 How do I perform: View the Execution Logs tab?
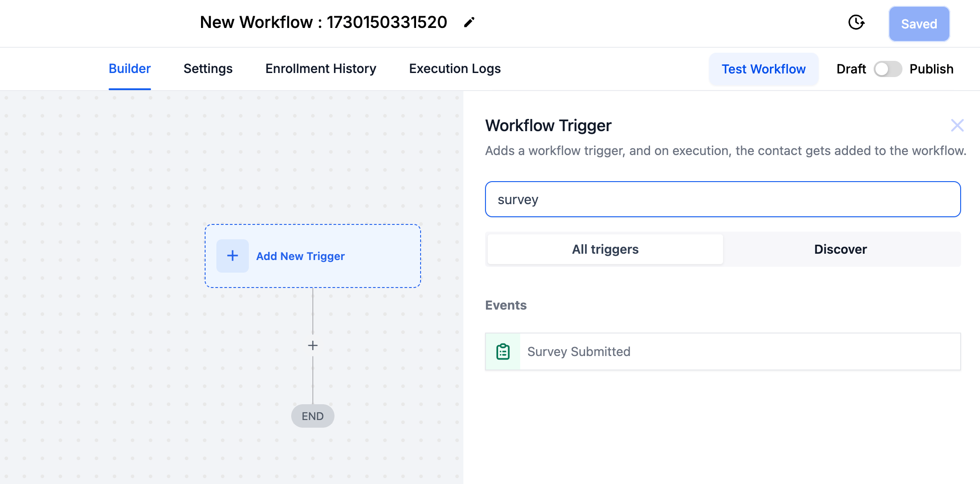(454, 68)
